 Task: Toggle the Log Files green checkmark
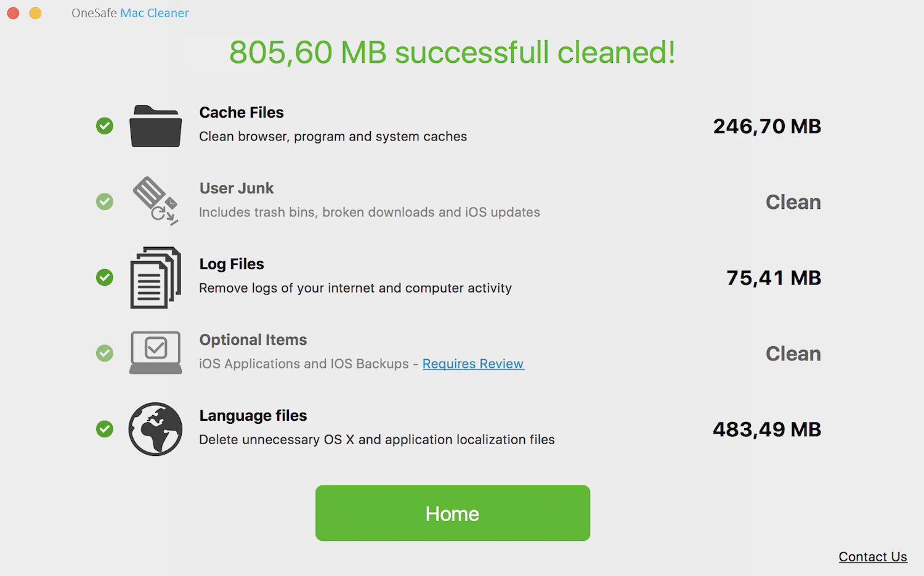pos(105,278)
